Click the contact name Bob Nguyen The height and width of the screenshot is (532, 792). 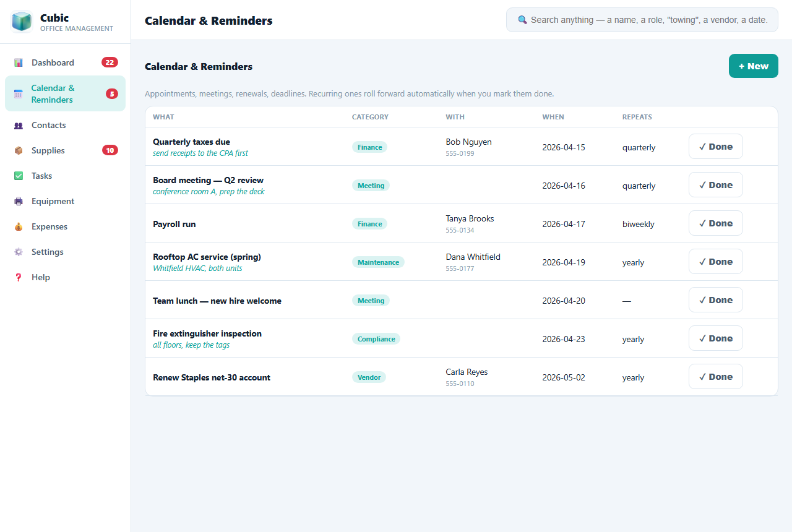point(468,142)
